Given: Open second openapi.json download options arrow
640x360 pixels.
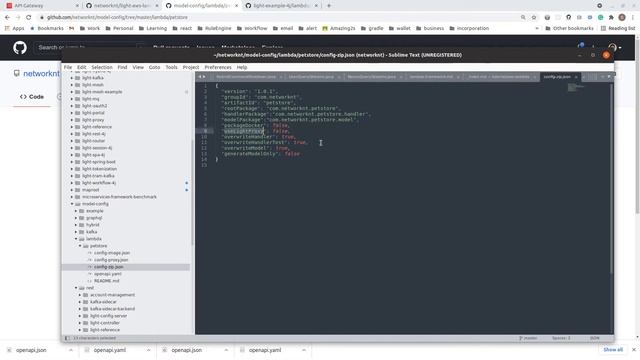Looking at the screenshot, I should click(x=226, y=350).
